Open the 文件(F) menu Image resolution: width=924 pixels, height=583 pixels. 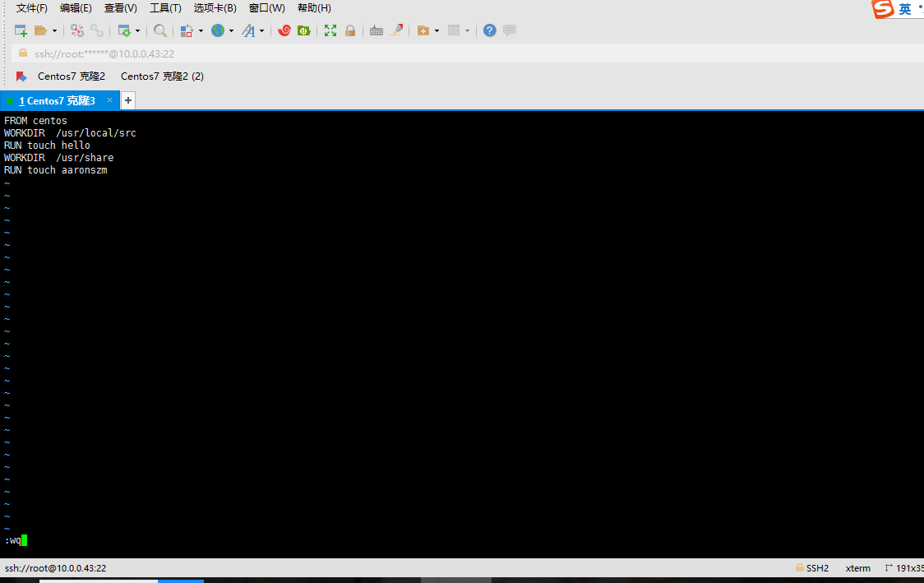32,8
